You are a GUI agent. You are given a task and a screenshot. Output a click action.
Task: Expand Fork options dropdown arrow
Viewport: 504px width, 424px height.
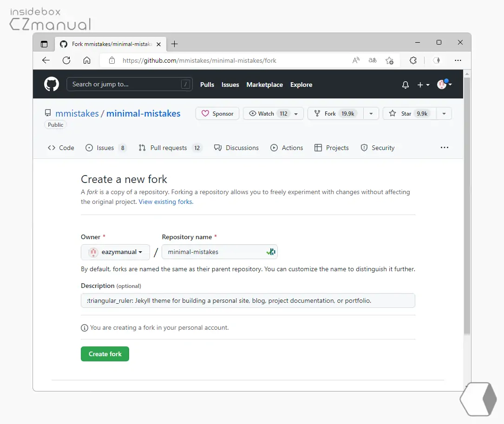pos(371,113)
